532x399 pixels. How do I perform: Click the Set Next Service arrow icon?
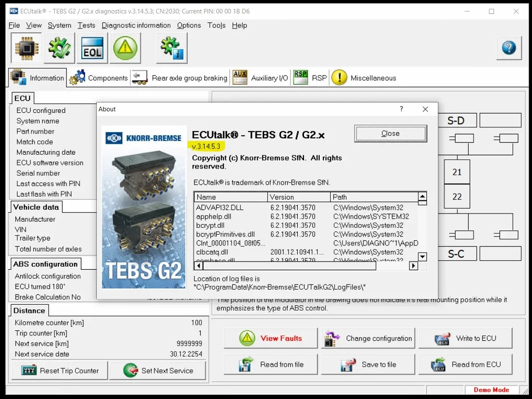pyautogui.click(x=131, y=370)
